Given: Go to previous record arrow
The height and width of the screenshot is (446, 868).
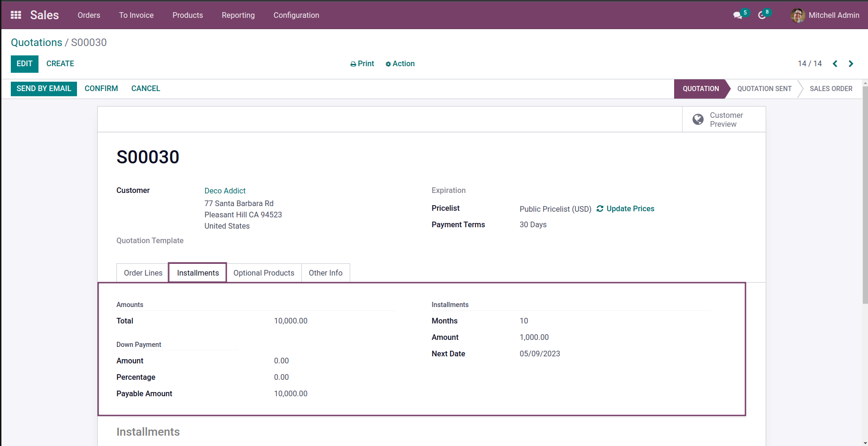Looking at the screenshot, I should pyautogui.click(x=835, y=64).
